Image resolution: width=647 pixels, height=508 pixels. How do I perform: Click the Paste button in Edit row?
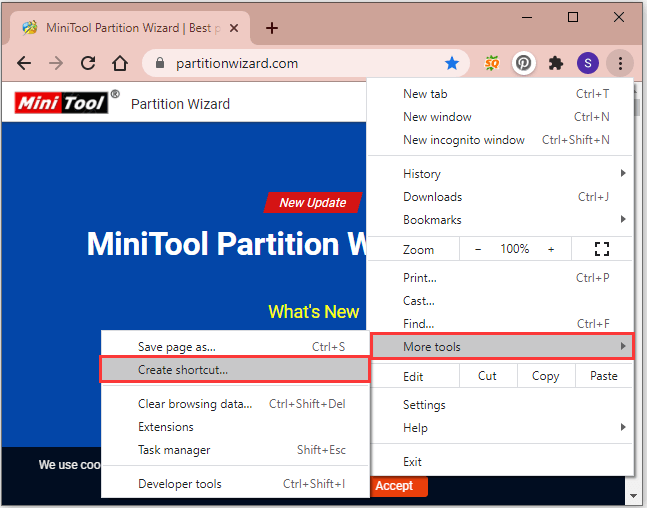tap(603, 376)
